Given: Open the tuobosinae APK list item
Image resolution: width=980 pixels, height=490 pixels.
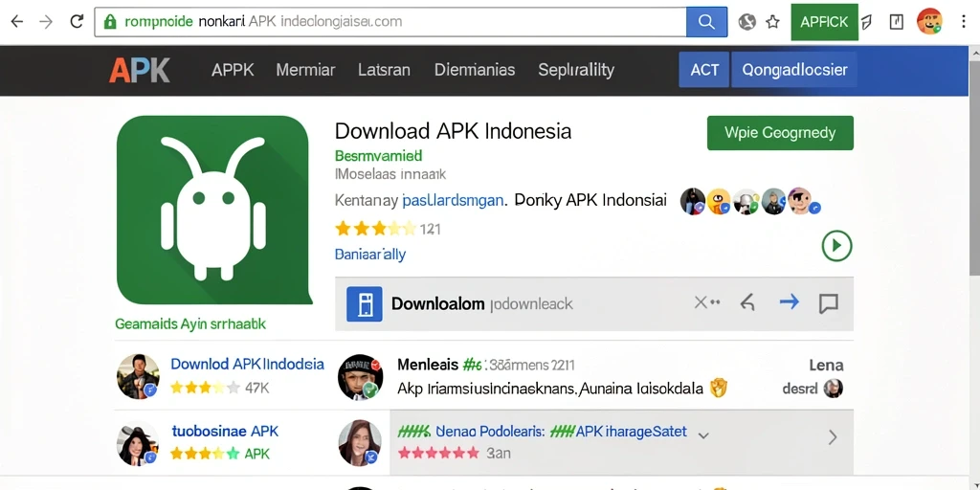Looking at the screenshot, I should tap(225, 432).
